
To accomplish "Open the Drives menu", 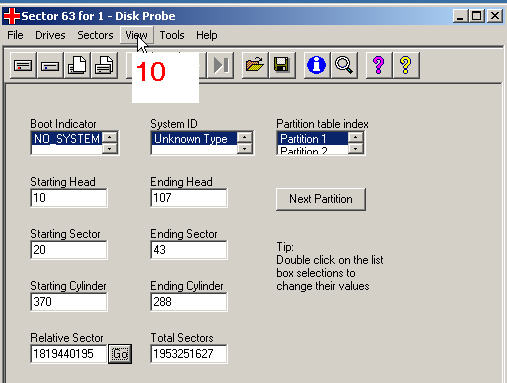I will coord(50,35).
